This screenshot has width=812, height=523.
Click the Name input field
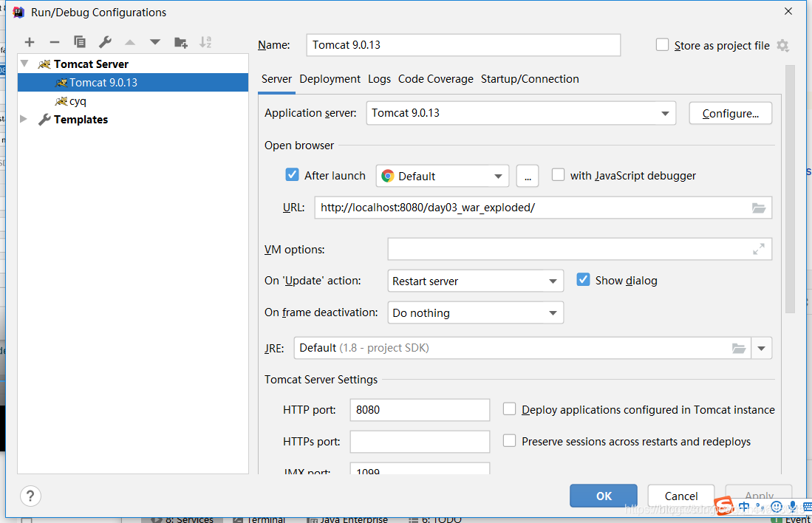pyautogui.click(x=463, y=45)
